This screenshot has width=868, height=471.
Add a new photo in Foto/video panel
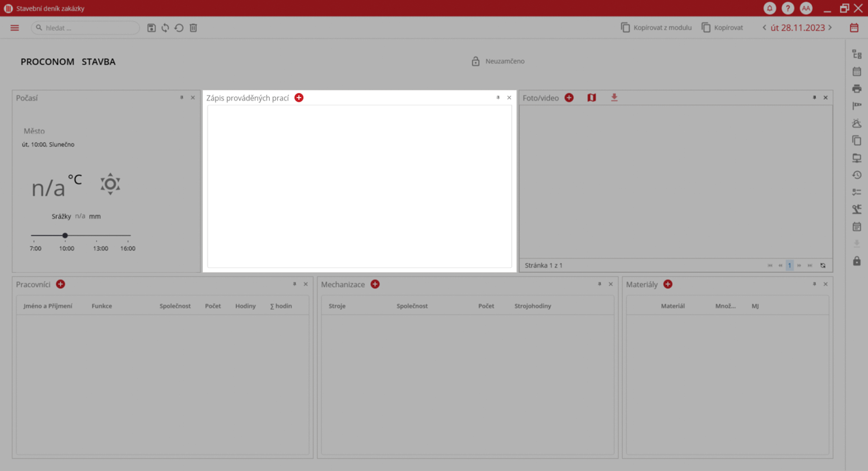tap(569, 98)
